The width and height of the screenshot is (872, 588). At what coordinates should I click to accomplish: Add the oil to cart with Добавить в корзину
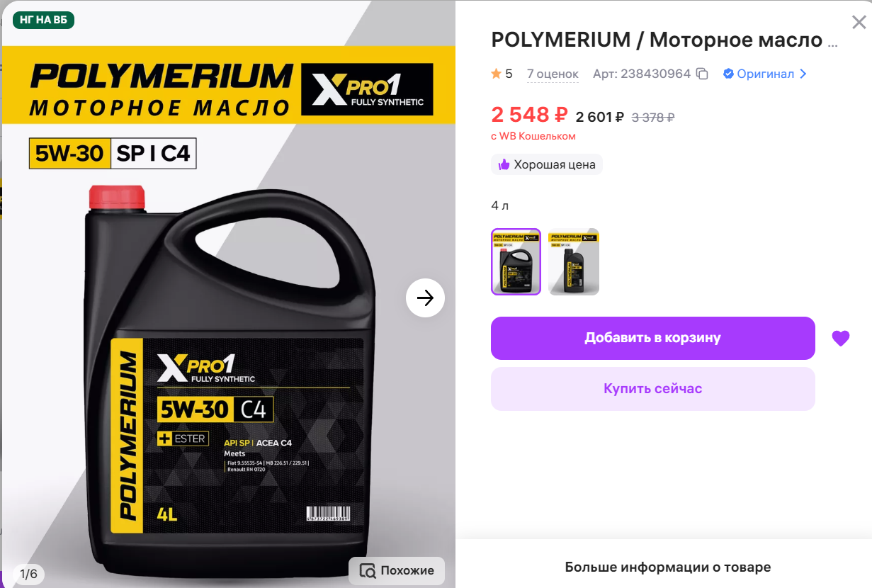click(652, 338)
